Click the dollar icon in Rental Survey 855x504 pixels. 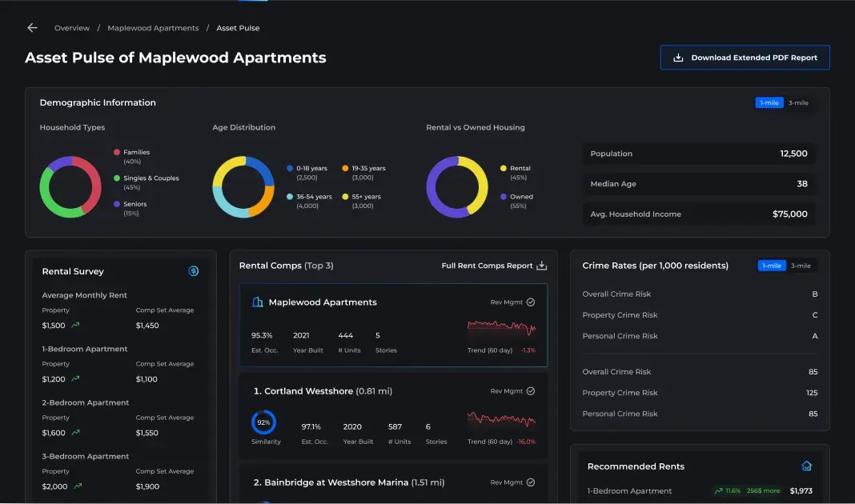[193, 271]
